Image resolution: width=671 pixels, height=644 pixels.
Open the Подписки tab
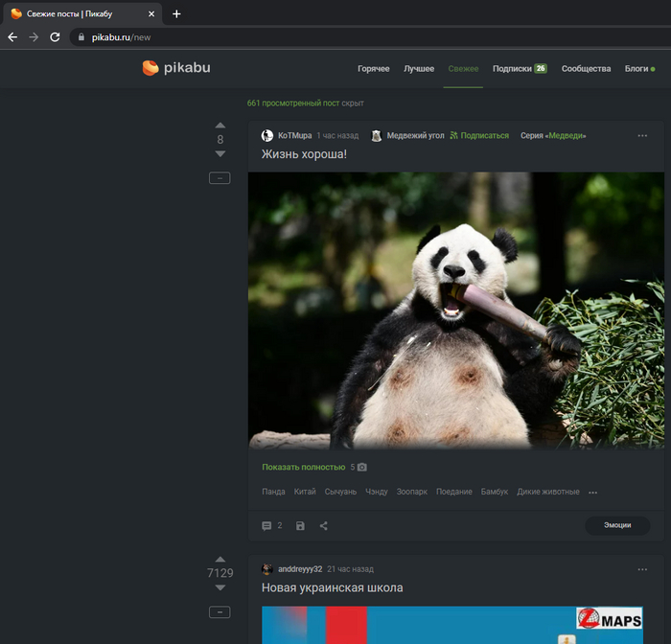(x=520, y=68)
